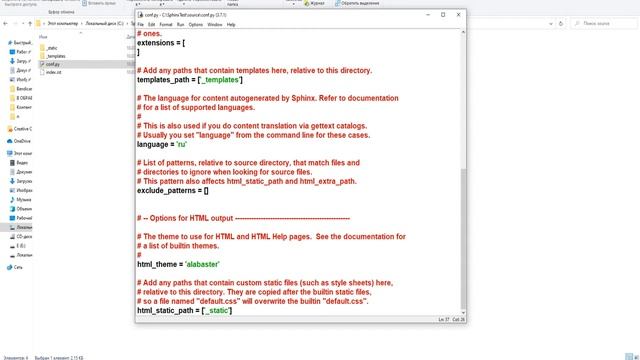640x360 pixels.
Task: Click 'Локальный диск (C:)' breadcrumb in address bar
Action: point(104,24)
